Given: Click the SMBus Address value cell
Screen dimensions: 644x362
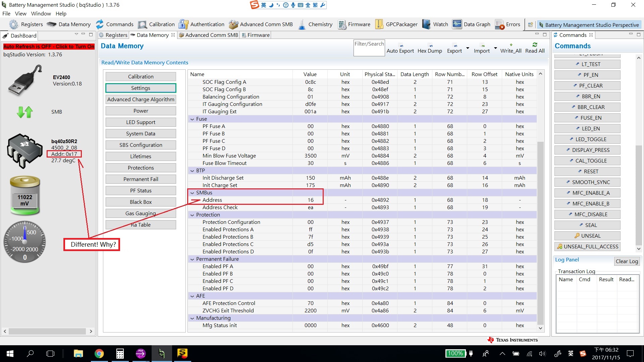Looking at the screenshot, I should point(310,200).
